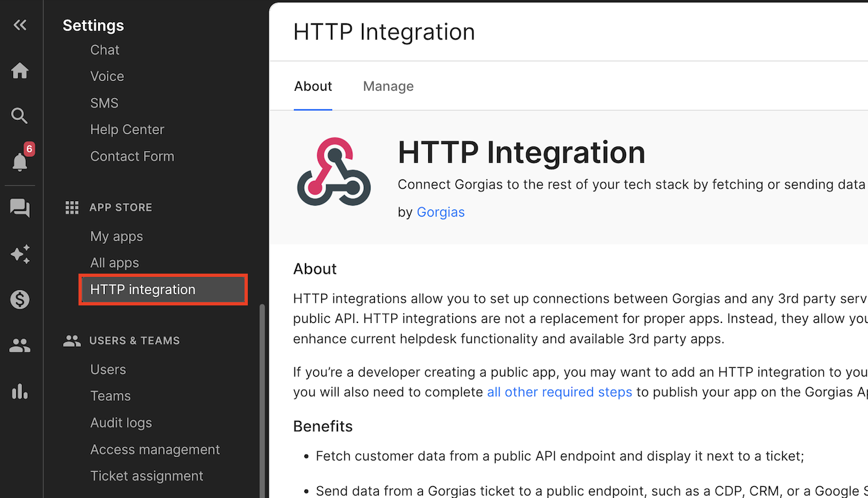Screen dimensions: 868x498
Task: Click the About section heading
Action: pyautogui.click(x=315, y=269)
